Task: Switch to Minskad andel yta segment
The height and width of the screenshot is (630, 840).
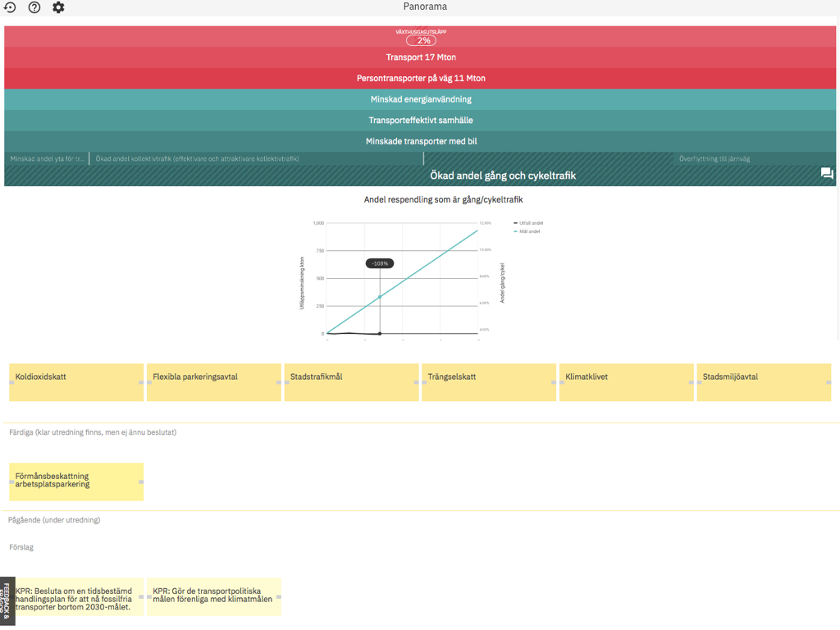Action: point(47,158)
